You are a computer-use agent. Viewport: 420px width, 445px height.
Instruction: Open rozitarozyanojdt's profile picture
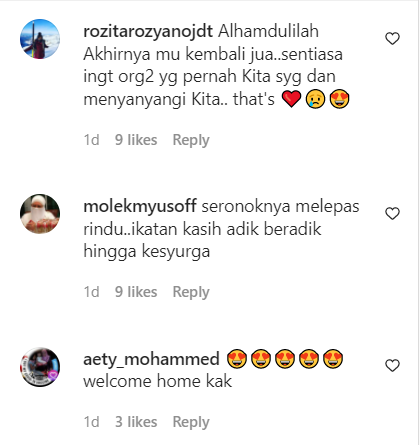tap(40, 39)
